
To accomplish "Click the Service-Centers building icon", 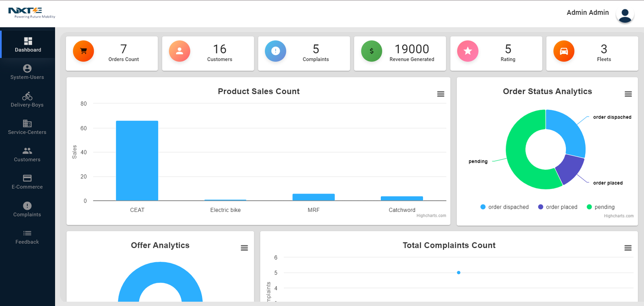I will [27, 123].
